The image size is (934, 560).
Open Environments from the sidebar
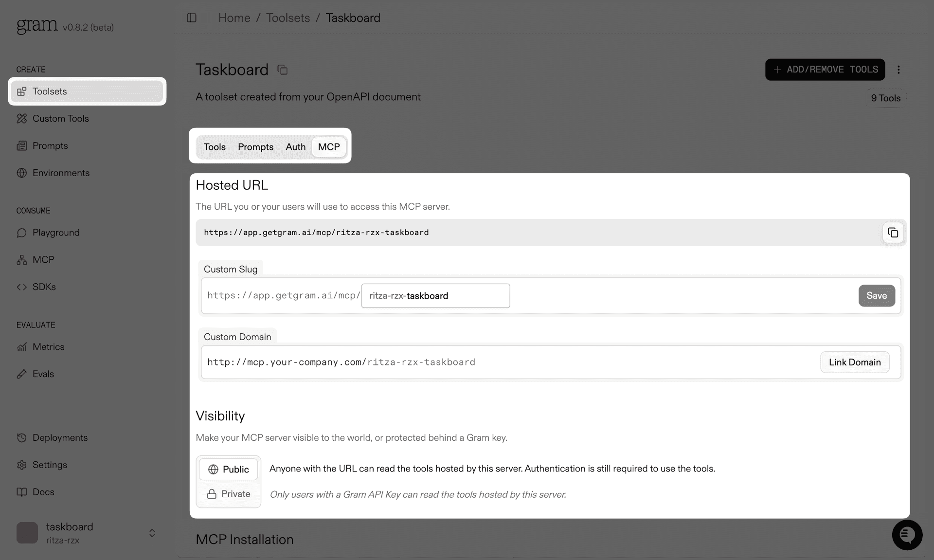(61, 173)
